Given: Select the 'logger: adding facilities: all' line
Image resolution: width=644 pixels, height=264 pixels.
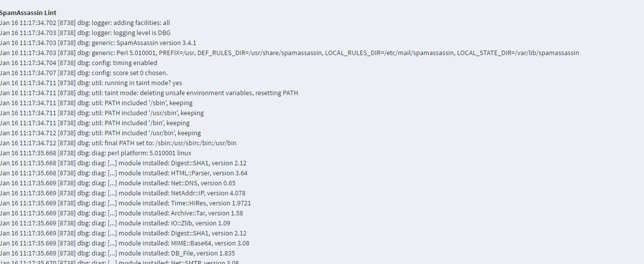Looking at the screenshot, I should pyautogui.click(x=85, y=23).
